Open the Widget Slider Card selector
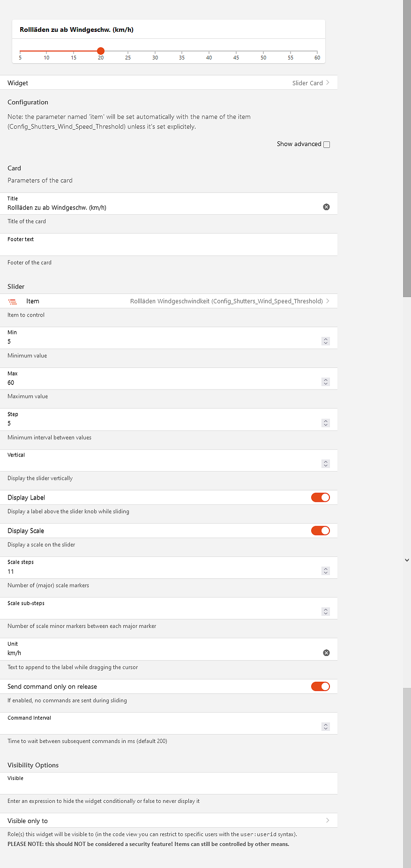 (x=169, y=83)
